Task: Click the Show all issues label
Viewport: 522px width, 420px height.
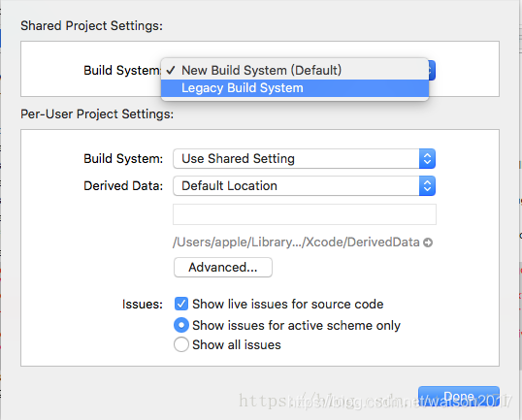Action: 237,344
